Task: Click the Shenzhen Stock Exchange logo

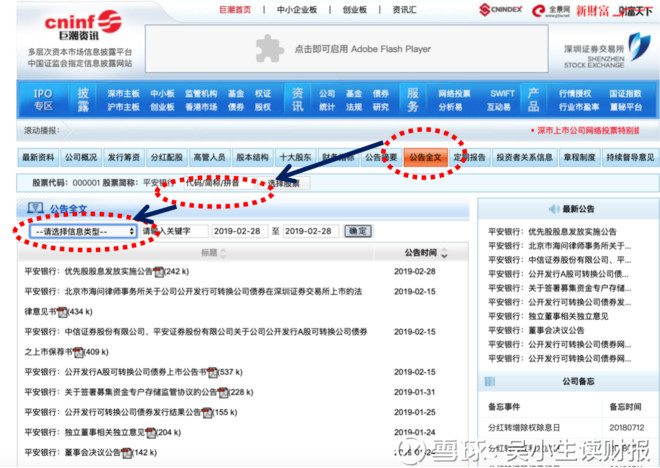Action: click(607, 51)
